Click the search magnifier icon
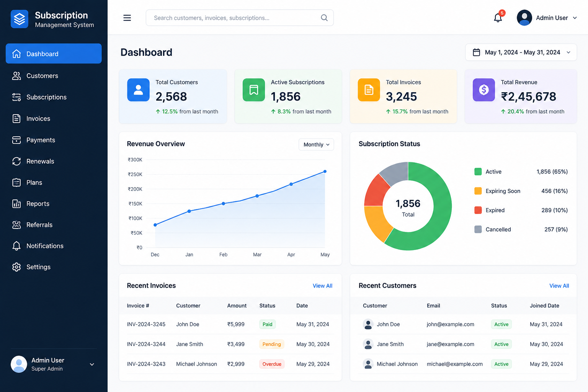Viewport: 588px width, 392px height. pos(324,18)
